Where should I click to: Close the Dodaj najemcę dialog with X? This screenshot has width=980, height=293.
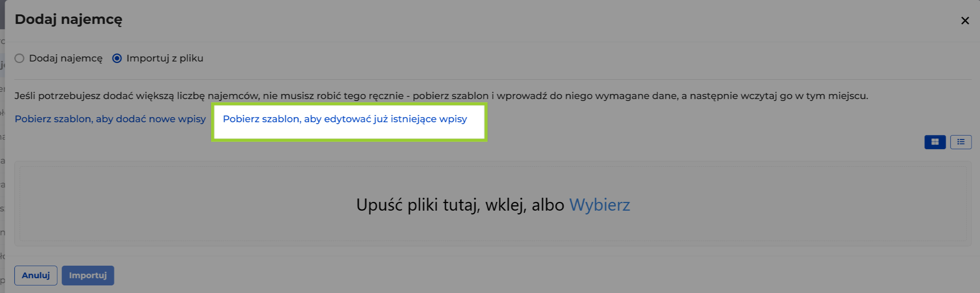point(965,20)
